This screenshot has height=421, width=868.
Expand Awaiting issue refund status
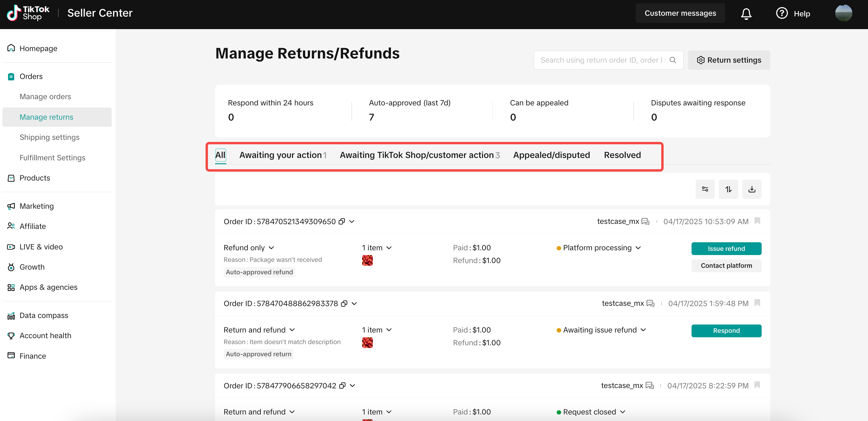tap(601, 330)
